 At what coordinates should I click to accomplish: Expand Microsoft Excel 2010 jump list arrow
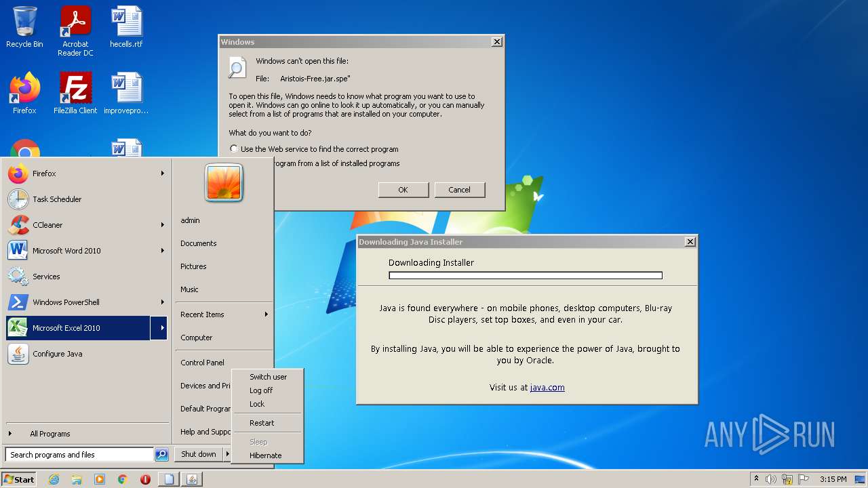159,328
